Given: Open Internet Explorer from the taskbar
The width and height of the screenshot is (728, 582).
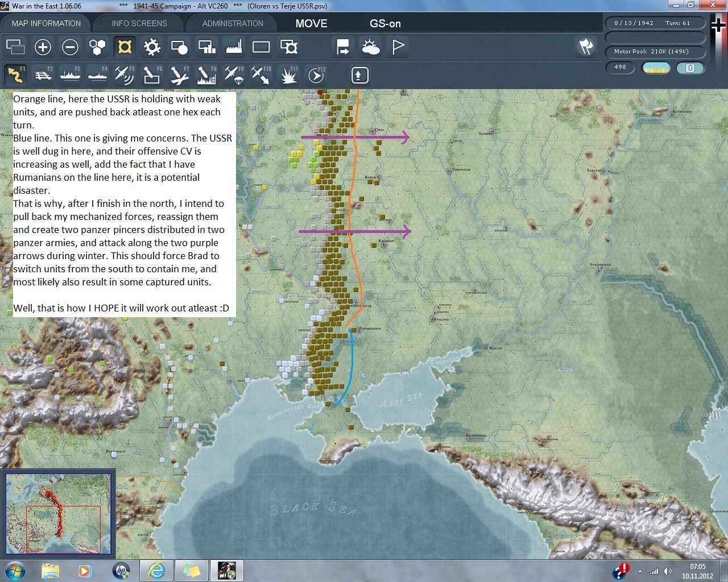Looking at the screenshot, I should click(156, 571).
